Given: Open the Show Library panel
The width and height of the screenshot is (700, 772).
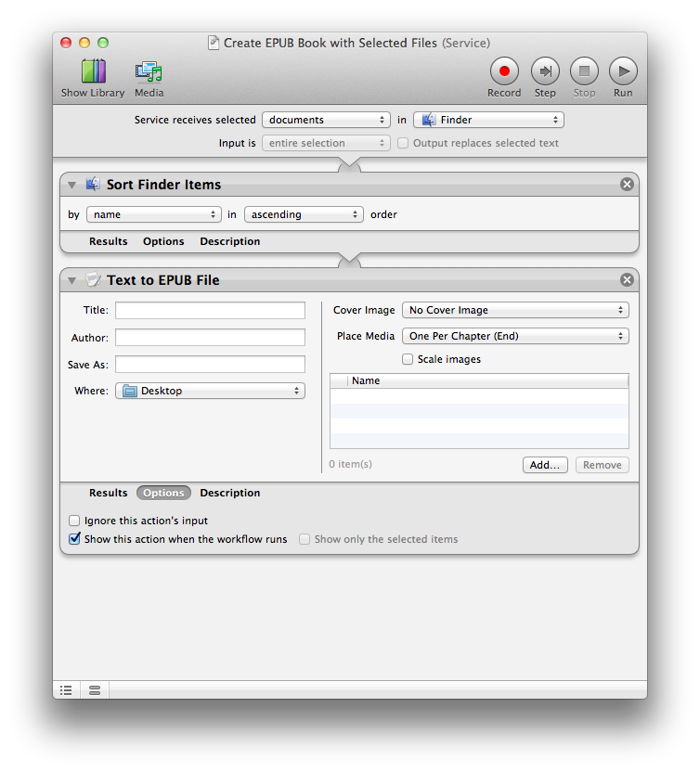Looking at the screenshot, I should pos(93,72).
